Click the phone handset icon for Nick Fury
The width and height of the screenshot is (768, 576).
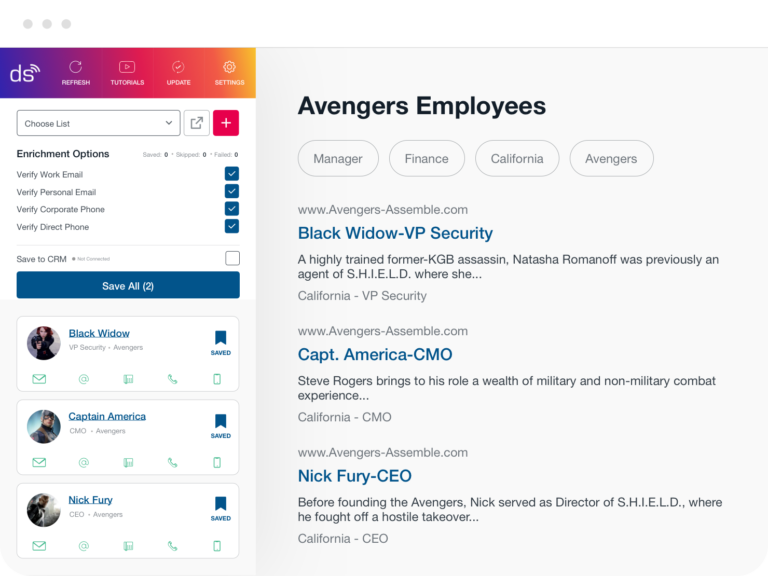coord(172,546)
